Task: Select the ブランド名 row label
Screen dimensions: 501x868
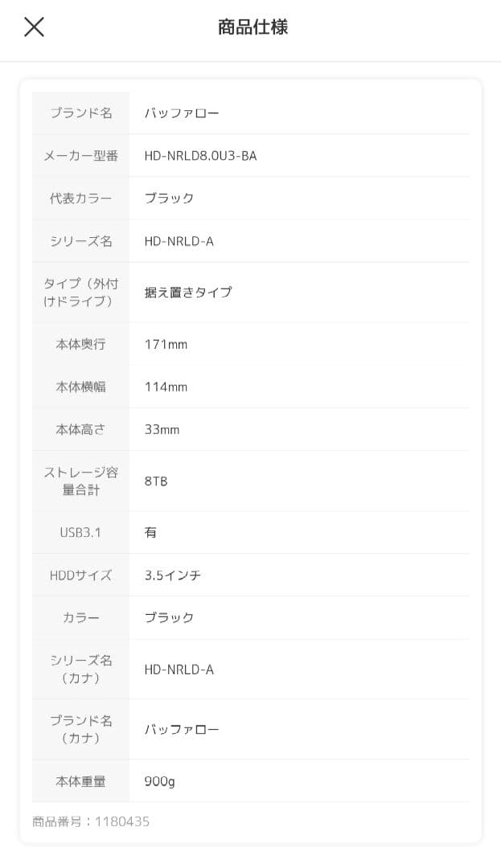Action: 80,112
